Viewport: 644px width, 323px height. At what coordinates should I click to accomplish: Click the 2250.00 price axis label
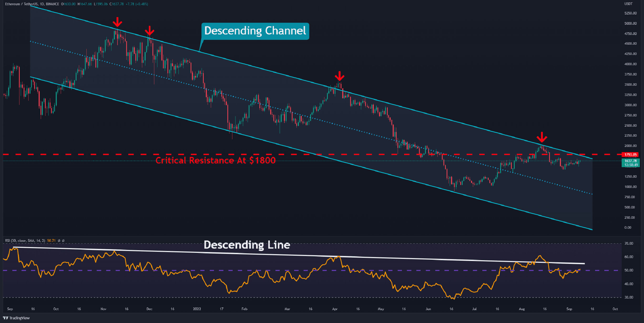[631, 136]
